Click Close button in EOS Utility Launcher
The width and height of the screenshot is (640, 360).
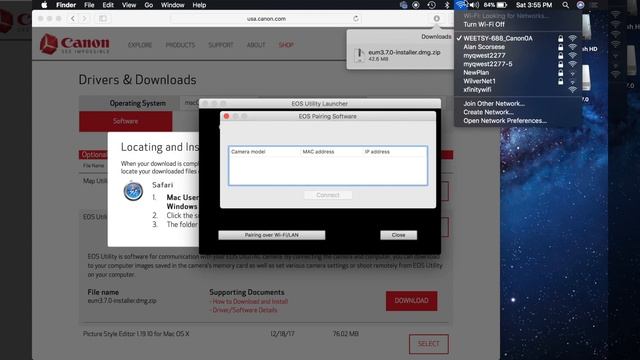pos(398,235)
